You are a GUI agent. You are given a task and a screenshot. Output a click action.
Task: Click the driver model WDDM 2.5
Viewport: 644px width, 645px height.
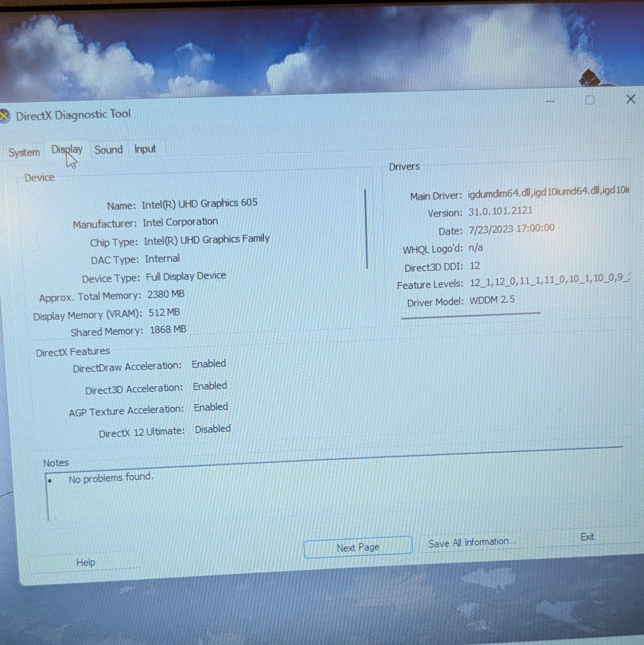click(x=492, y=300)
